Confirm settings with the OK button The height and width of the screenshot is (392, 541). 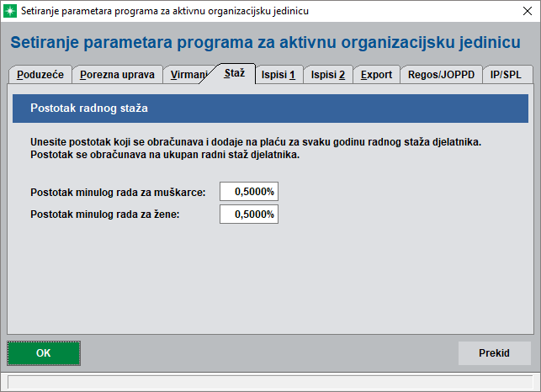click(44, 353)
